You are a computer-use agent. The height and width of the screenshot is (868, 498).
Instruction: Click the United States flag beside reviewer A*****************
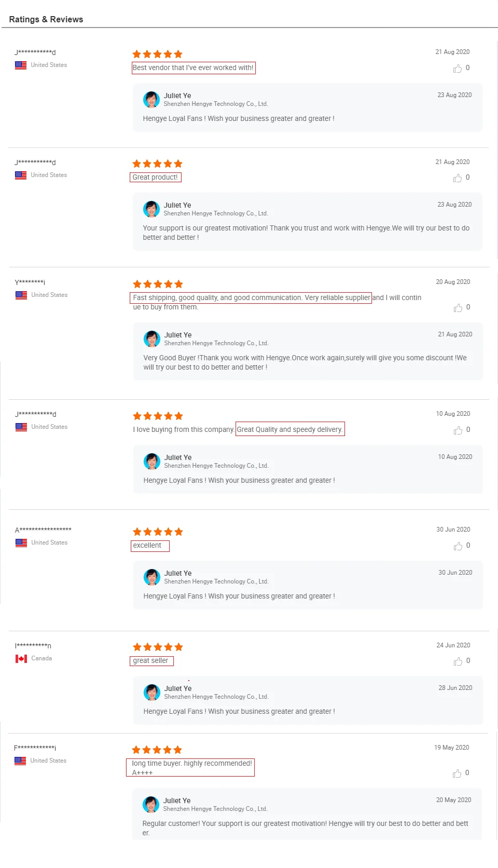tap(21, 543)
